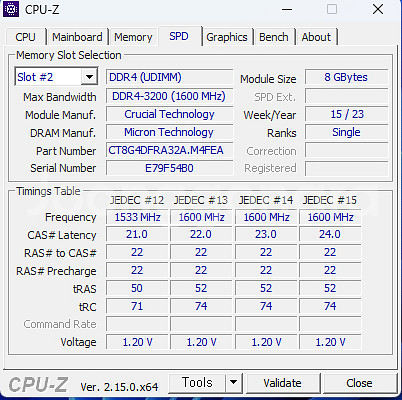The width and height of the screenshot is (402, 400).
Task: Minimize the CPU-Z window
Action: point(287,9)
